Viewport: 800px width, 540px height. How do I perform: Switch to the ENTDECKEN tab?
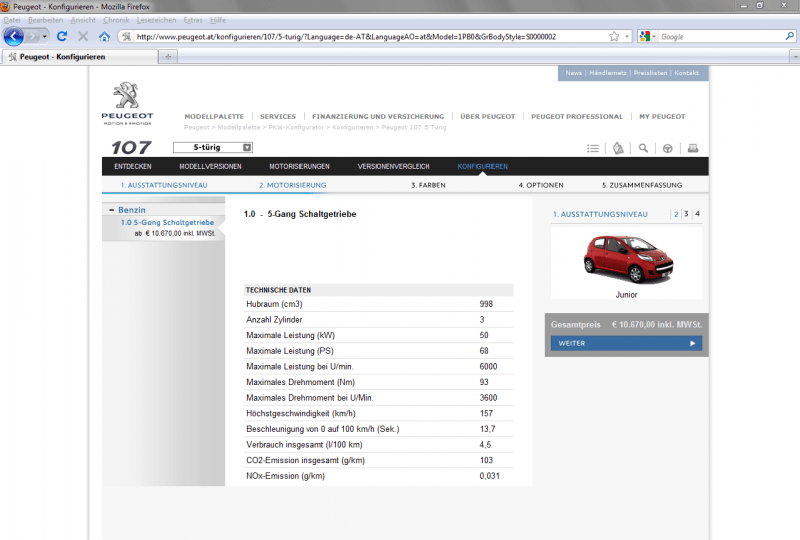(x=133, y=166)
